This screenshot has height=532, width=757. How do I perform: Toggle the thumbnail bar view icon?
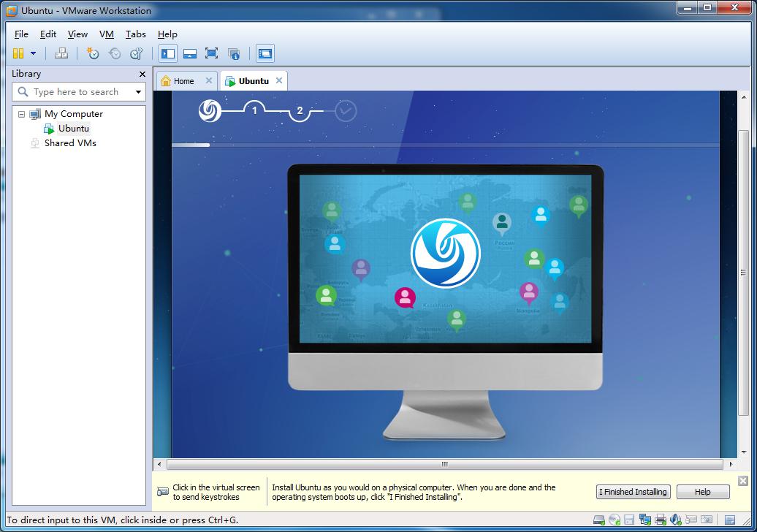pyautogui.click(x=190, y=53)
